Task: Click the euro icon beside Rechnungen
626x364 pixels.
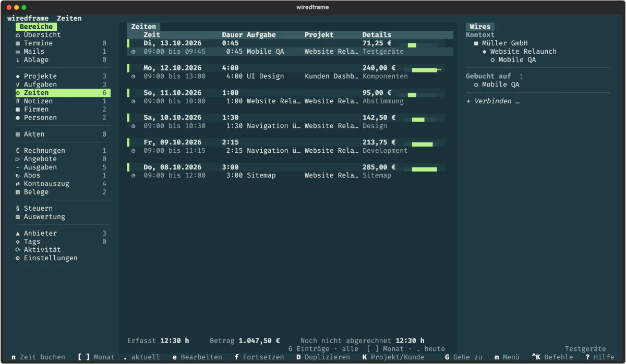Action: click(x=18, y=151)
